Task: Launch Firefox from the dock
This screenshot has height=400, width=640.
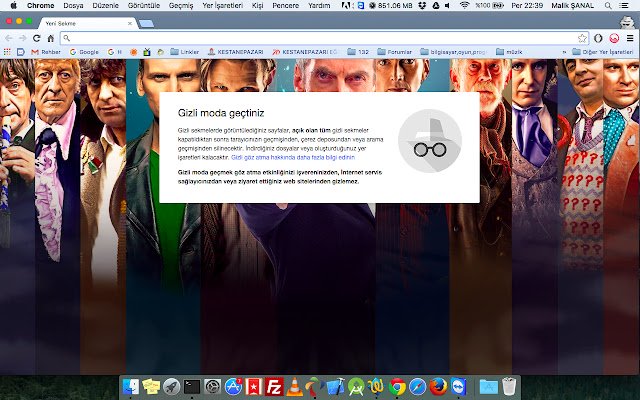Action: [438, 387]
